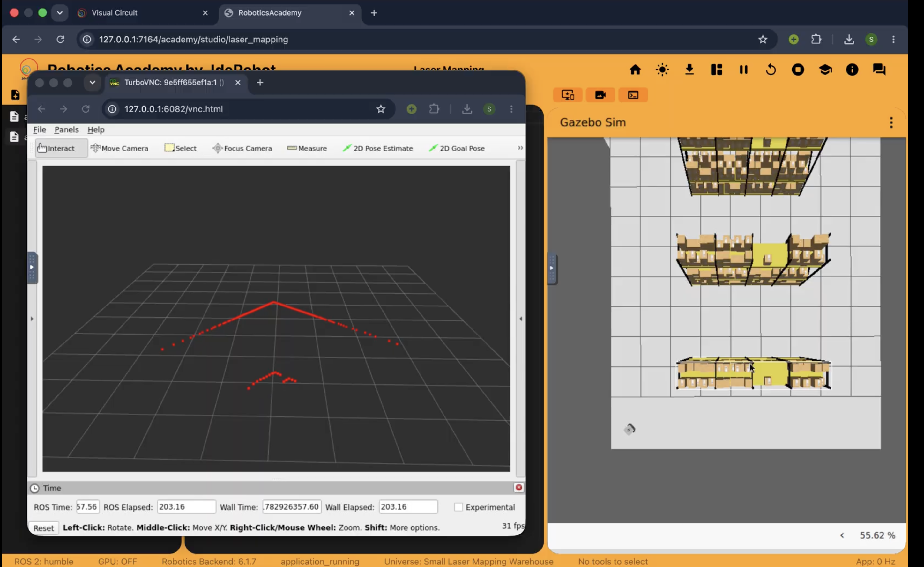
Task: Click the ROS Elapsed field
Action: coord(186,507)
